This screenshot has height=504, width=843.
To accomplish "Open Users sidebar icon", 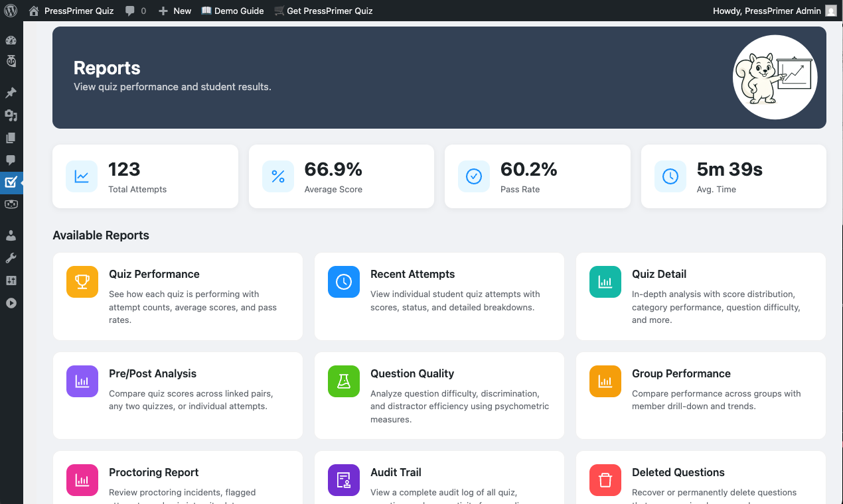I will point(11,235).
